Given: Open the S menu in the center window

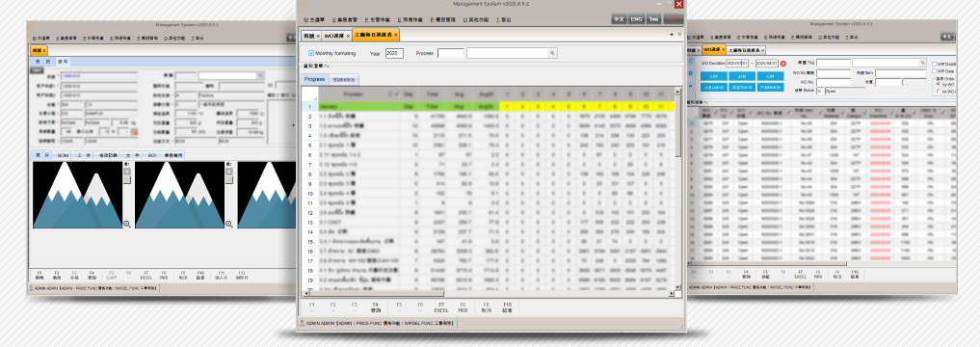Looking at the screenshot, I should tap(344, 20).
